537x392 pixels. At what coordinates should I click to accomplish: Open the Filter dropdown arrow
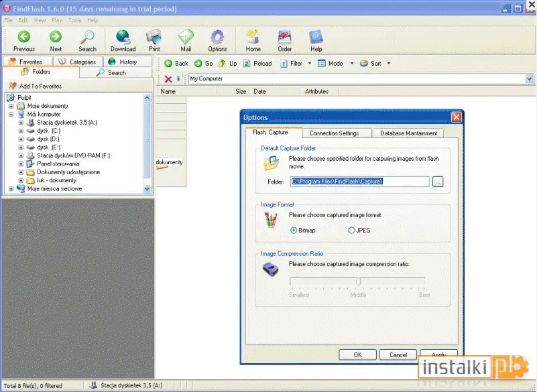(x=310, y=64)
